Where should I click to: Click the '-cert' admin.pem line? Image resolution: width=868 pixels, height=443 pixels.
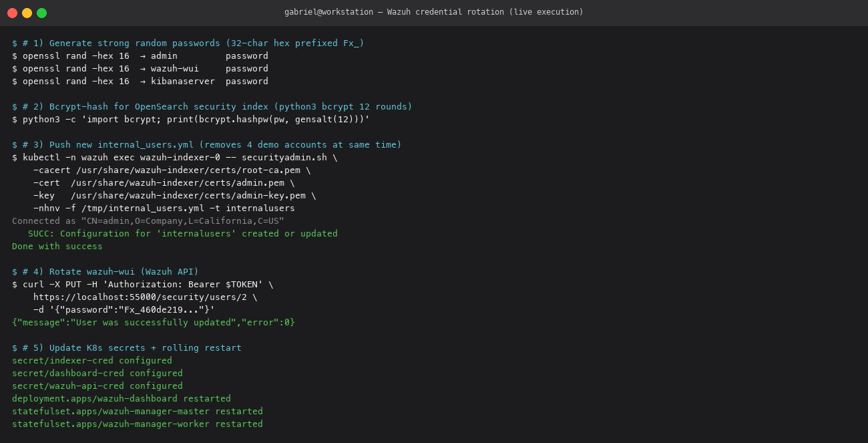coord(164,182)
